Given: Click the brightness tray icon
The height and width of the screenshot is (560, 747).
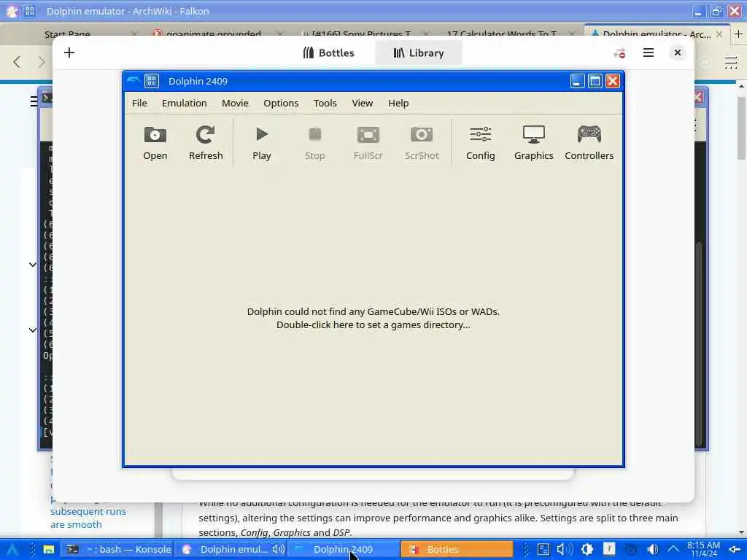Looking at the screenshot, I should pyautogui.click(x=587, y=549).
